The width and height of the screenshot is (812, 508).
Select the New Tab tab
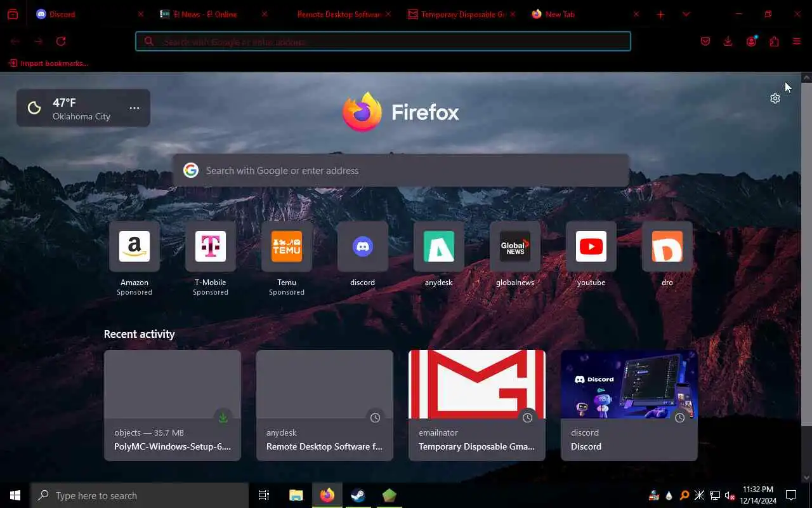584,14
